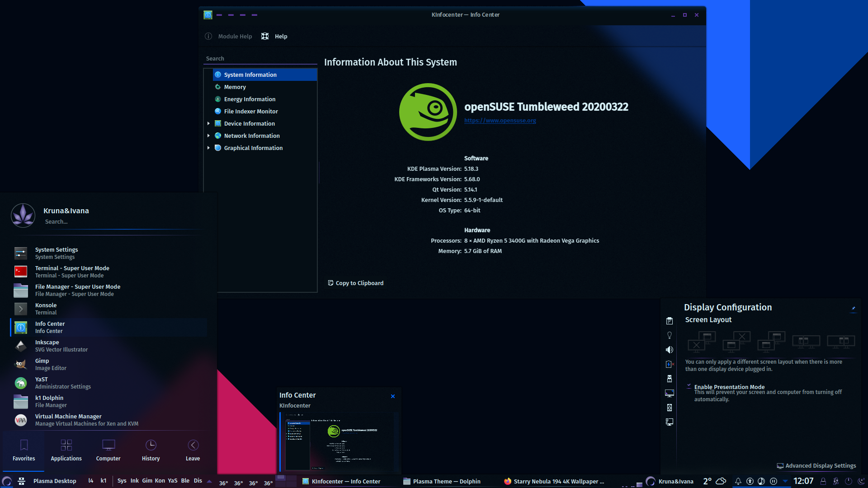The height and width of the screenshot is (488, 868).
Task: Select Energy Information module
Action: (x=265, y=99)
